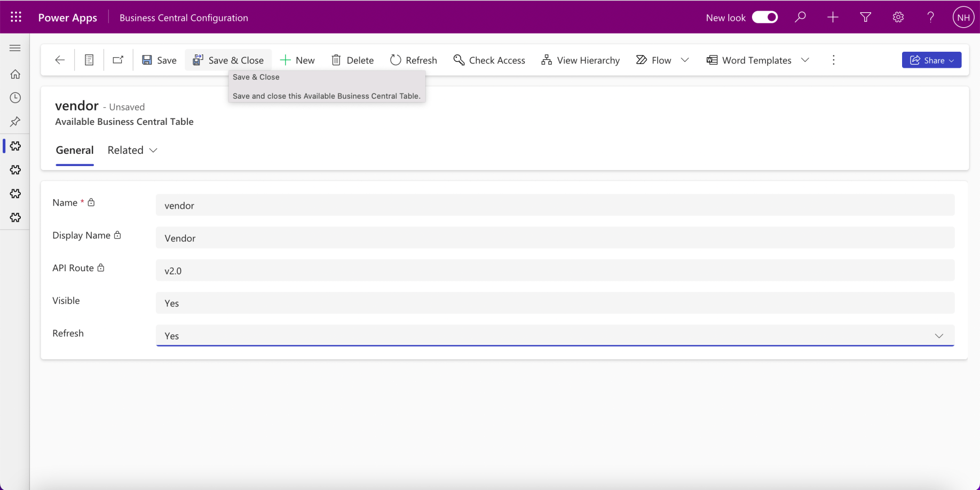Click the help question mark icon
Viewport: 980px width, 490px height.
point(930,17)
